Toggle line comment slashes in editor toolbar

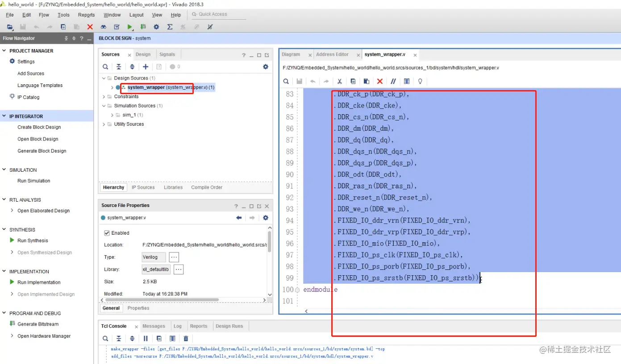393,81
